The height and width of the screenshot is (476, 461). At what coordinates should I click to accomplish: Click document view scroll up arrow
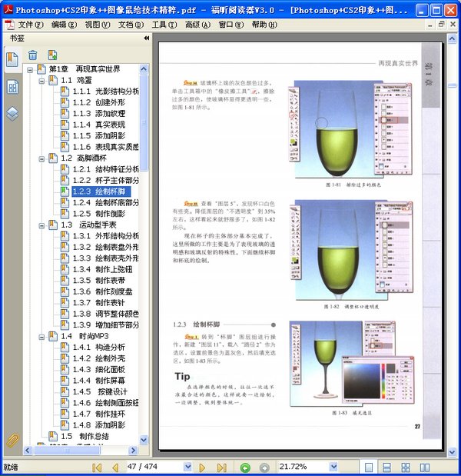tap(452, 39)
